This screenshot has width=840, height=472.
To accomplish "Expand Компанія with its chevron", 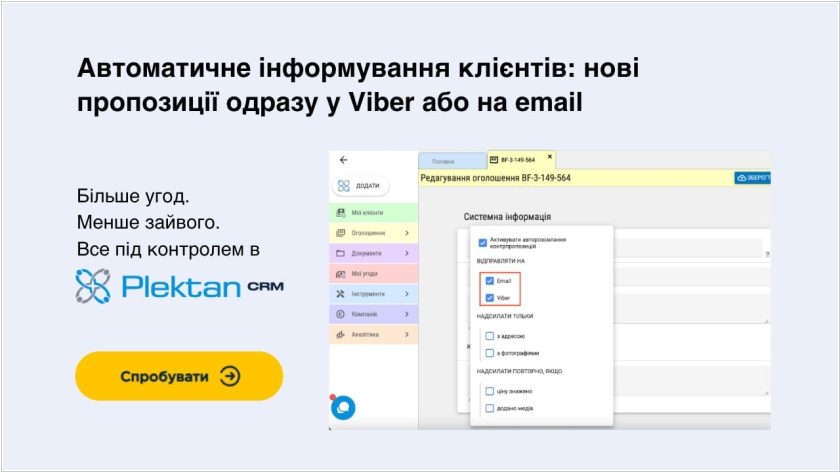I will pyautogui.click(x=407, y=314).
